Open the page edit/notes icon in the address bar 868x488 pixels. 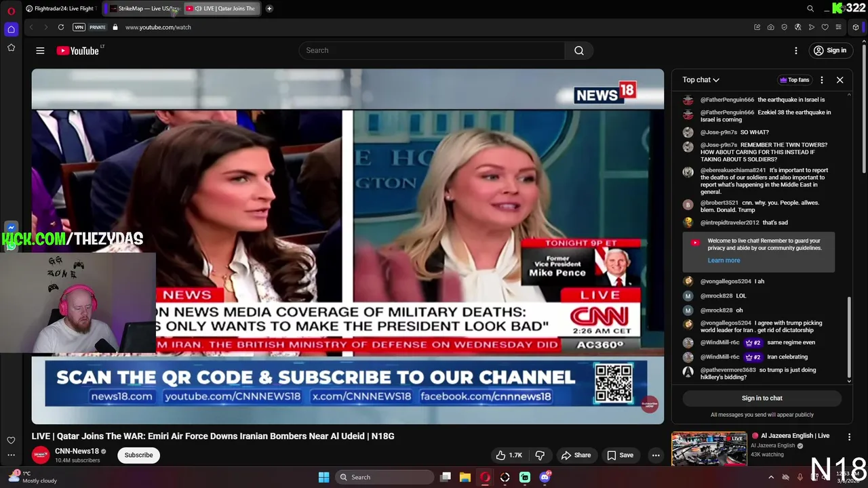pos(757,27)
